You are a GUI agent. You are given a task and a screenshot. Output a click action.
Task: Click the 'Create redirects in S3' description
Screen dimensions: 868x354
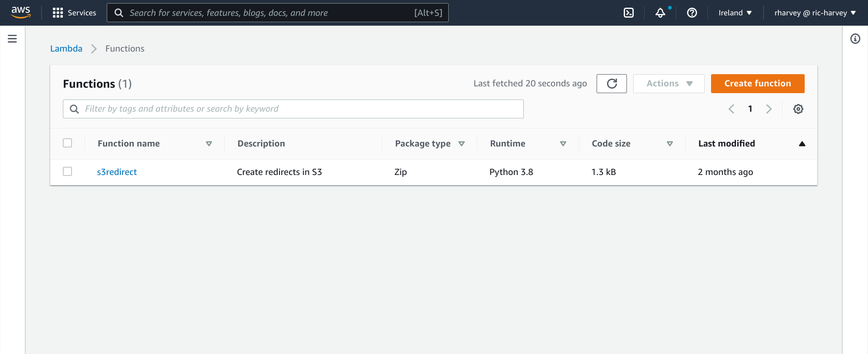(x=280, y=172)
